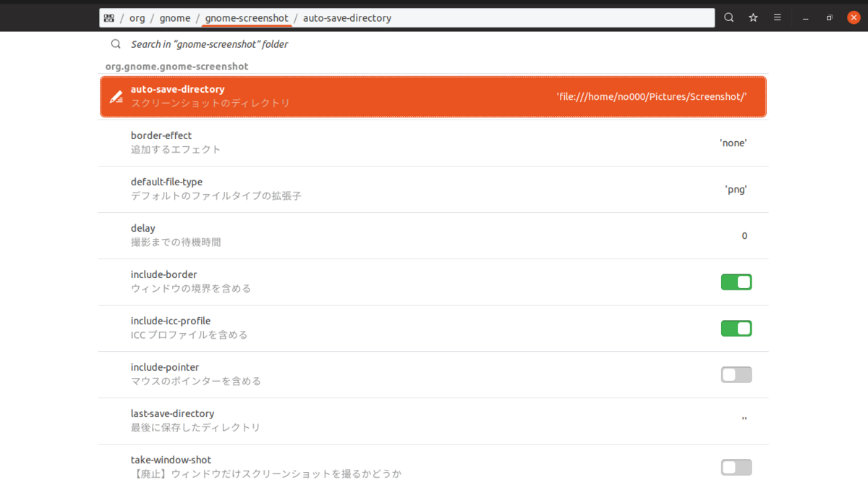
Task: Go to the org path segment
Action: (x=137, y=18)
